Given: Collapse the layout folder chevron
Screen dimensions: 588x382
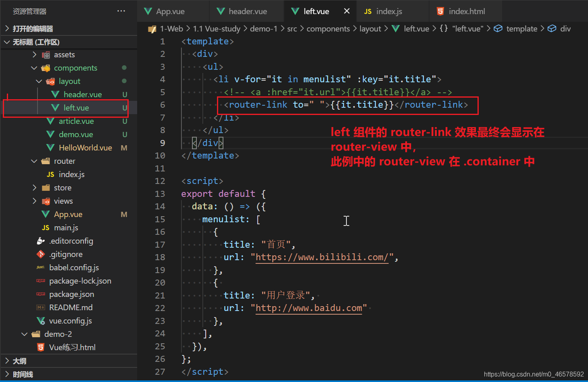Looking at the screenshot, I should coord(39,81).
